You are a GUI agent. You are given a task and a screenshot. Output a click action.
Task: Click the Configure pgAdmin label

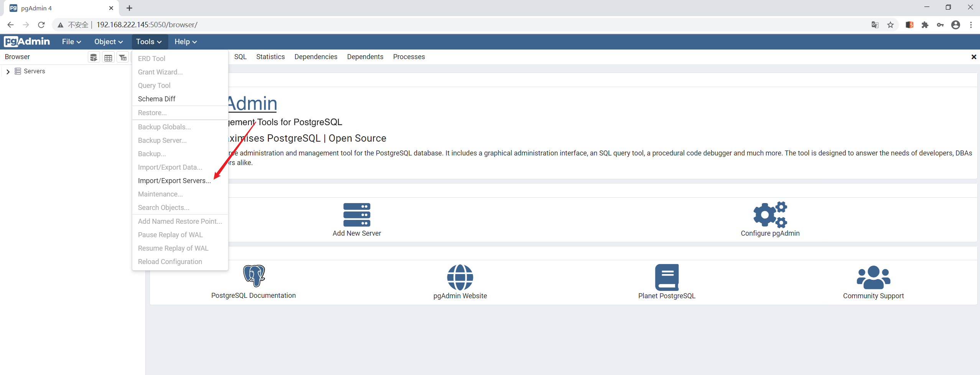(770, 233)
